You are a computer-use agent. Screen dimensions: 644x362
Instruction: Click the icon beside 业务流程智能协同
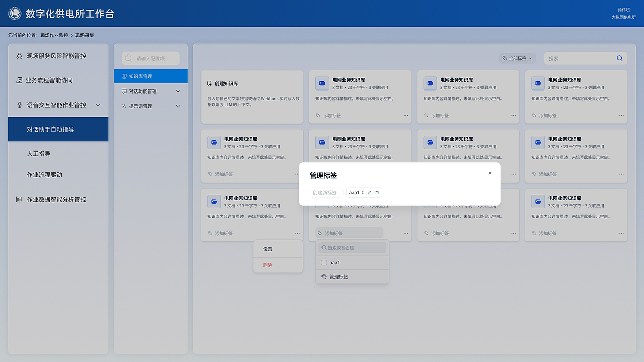point(19,80)
